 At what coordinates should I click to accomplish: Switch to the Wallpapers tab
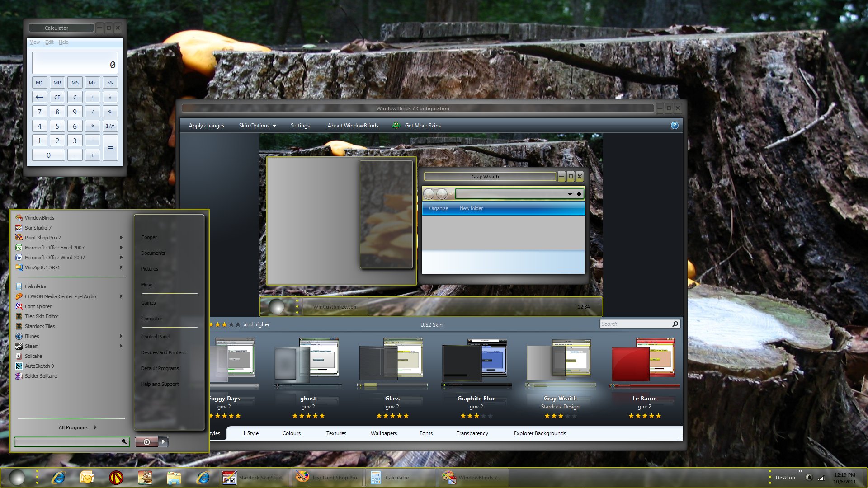[x=384, y=433]
